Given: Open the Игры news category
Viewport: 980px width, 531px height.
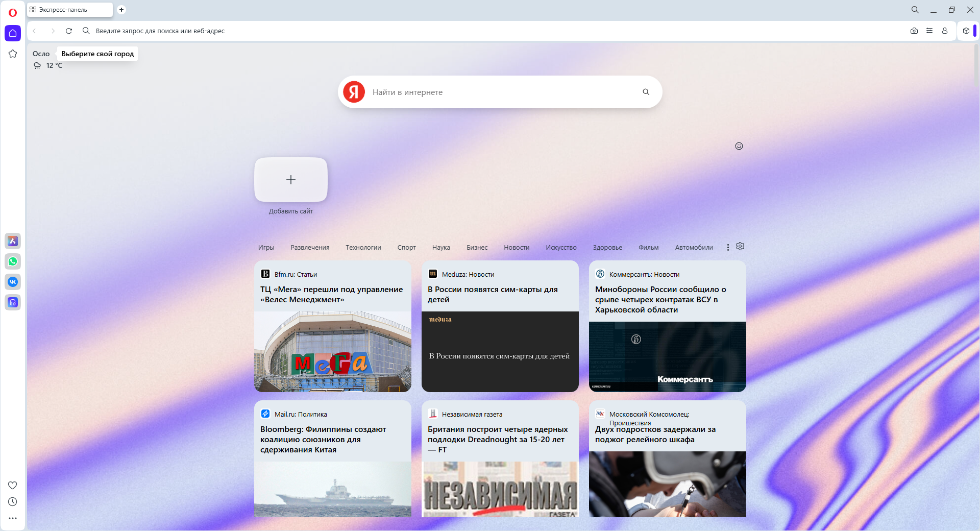Looking at the screenshot, I should [x=266, y=248].
